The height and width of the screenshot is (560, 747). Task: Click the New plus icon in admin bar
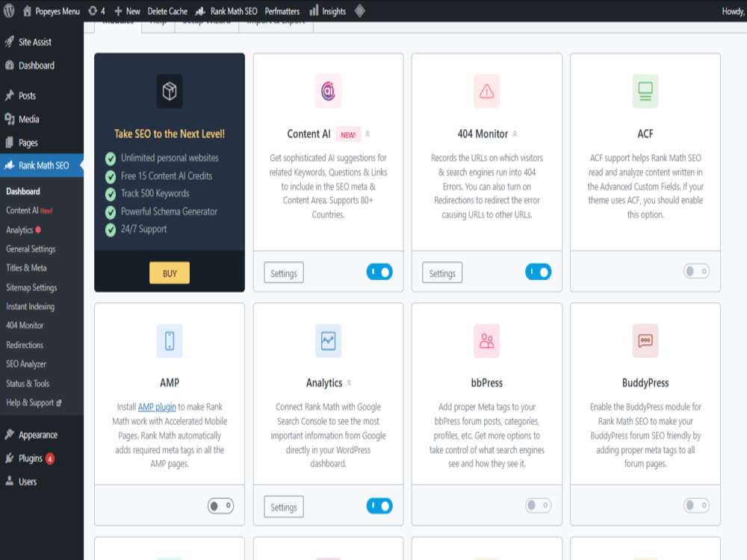pyautogui.click(x=118, y=11)
